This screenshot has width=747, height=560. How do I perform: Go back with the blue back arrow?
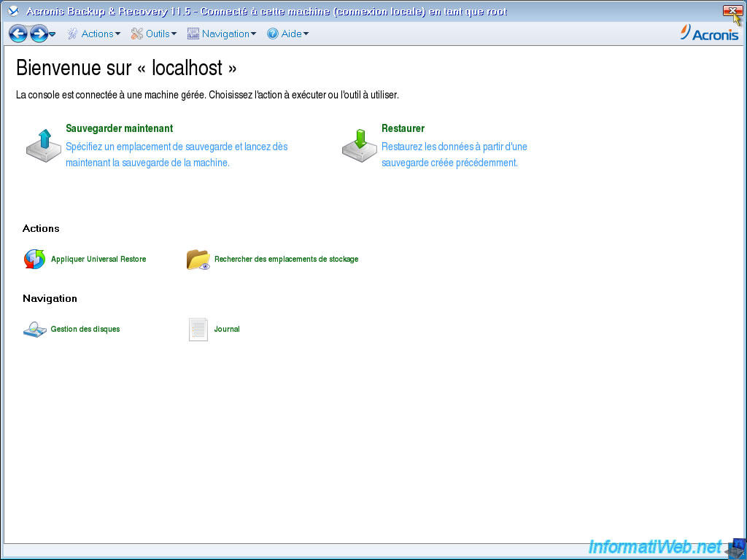pyautogui.click(x=18, y=34)
